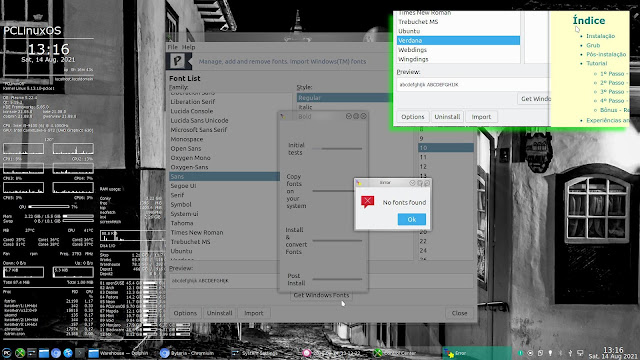Click the font manager logo icon in header
Screen dimensions: 640x360
pyautogui.click(x=178, y=61)
